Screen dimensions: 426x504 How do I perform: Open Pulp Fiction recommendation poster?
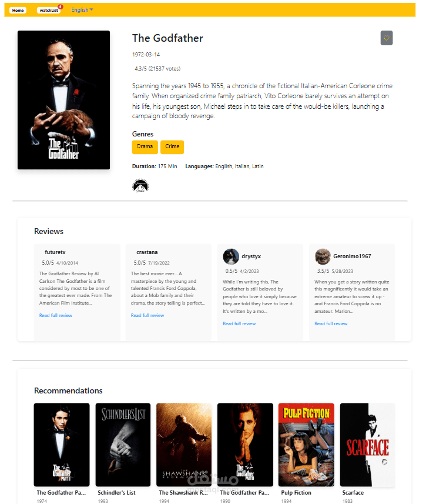pos(306,445)
